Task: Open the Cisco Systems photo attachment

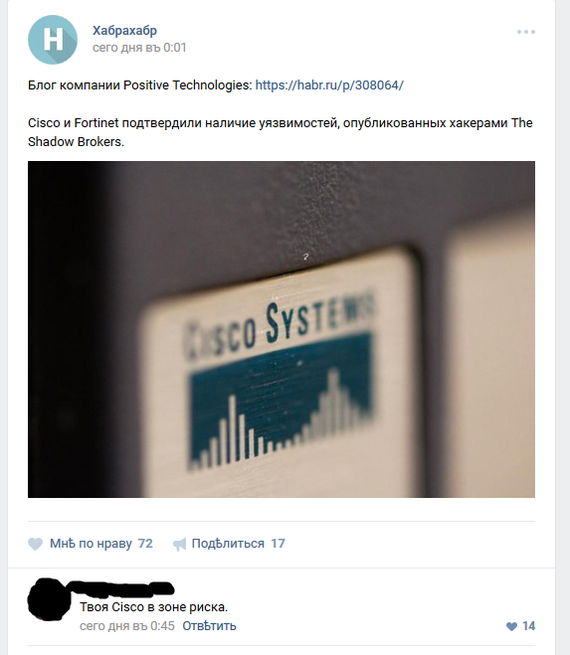Action: (x=281, y=329)
